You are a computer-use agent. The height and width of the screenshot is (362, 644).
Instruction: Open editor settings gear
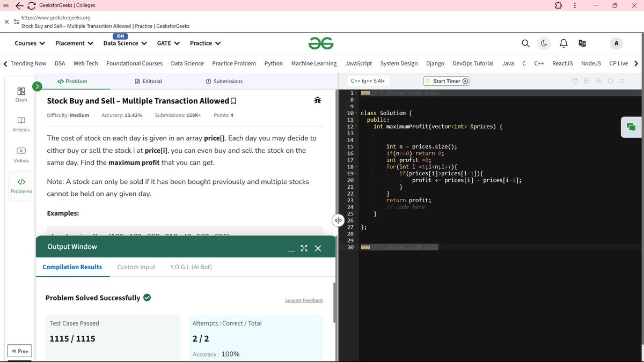598,81
